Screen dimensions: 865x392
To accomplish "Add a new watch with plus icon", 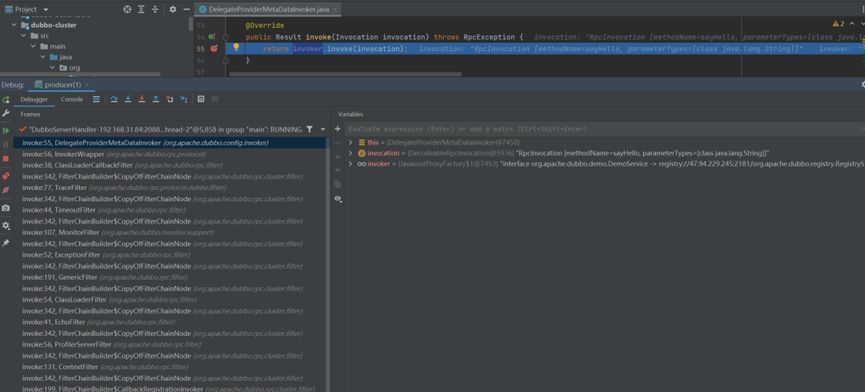I will (338, 129).
